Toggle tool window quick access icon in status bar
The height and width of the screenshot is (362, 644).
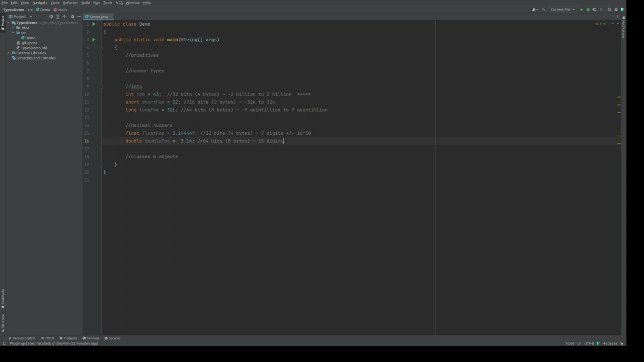(5, 343)
